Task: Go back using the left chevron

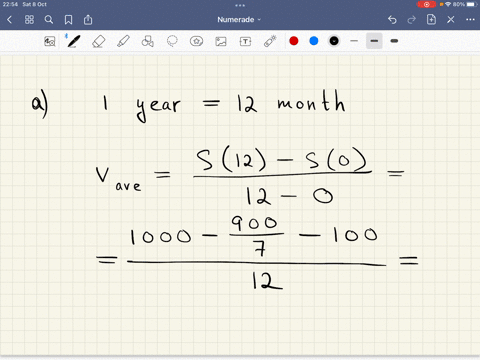Action: 9,20
